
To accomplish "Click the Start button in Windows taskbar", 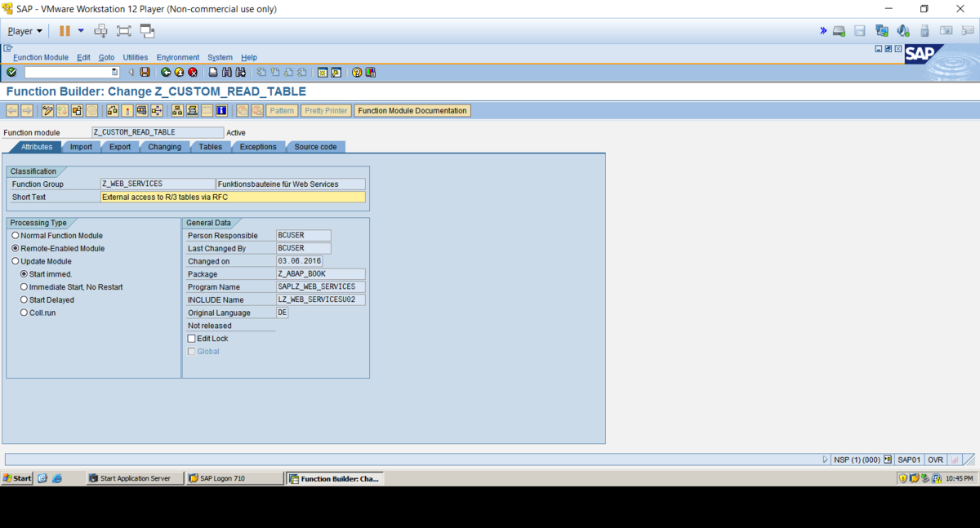I will pos(17,478).
